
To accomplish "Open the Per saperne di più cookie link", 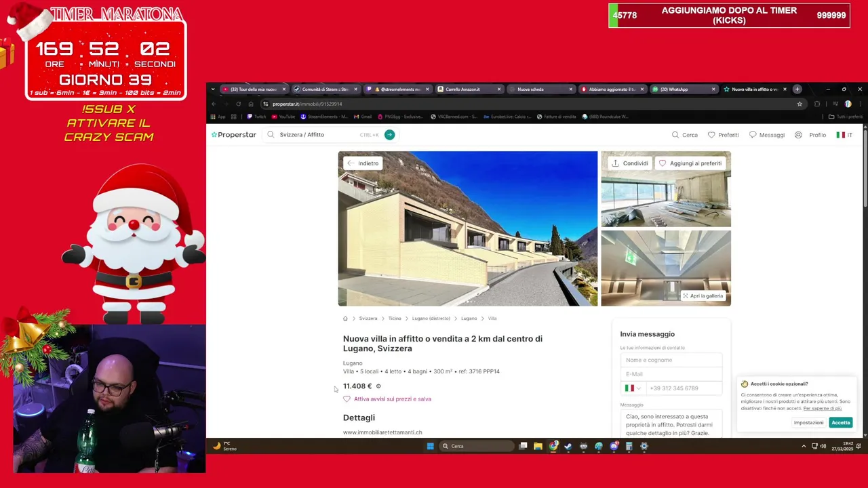I will pyautogui.click(x=823, y=409).
